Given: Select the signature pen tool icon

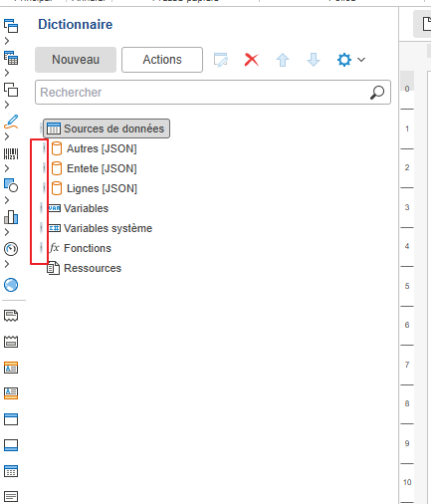Looking at the screenshot, I should pyautogui.click(x=11, y=122).
